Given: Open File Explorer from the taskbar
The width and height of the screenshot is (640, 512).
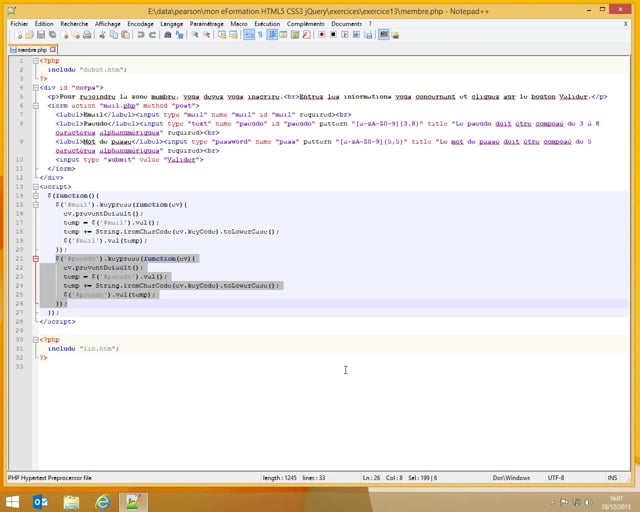Looking at the screenshot, I should [71, 502].
